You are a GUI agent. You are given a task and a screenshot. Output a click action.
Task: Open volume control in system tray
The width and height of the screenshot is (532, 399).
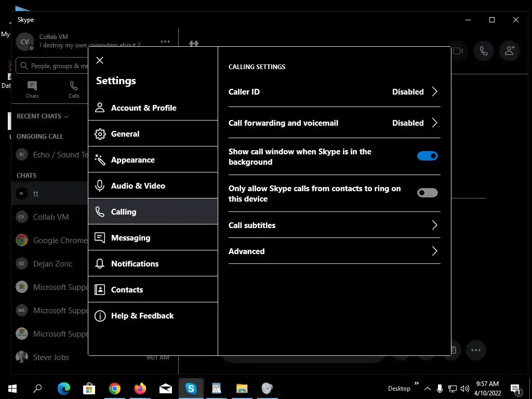[x=465, y=389]
